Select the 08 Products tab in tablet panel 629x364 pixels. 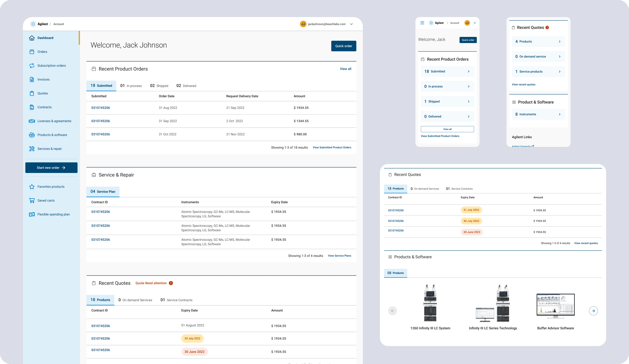pyautogui.click(x=395, y=273)
